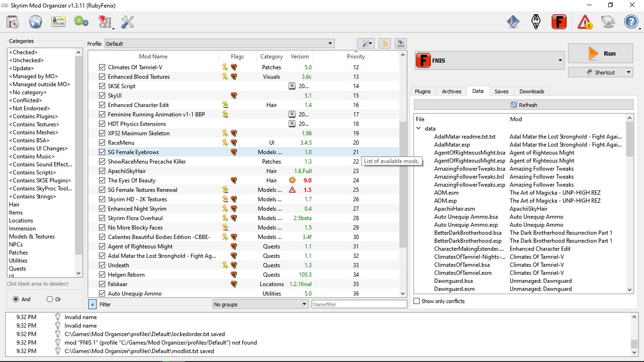Disable the RaceMenu mod checkbox

102,143
